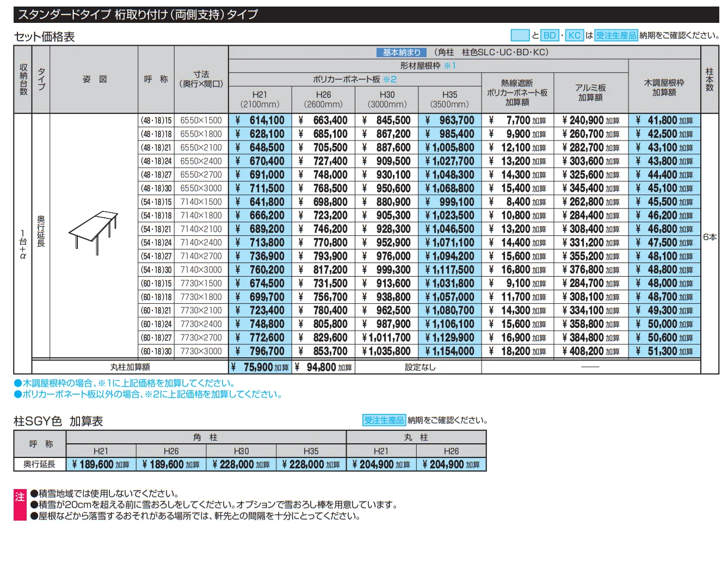Click 奥行延長 row label in the 柱SGY色 table
The width and height of the screenshot is (728, 562).
point(39,464)
